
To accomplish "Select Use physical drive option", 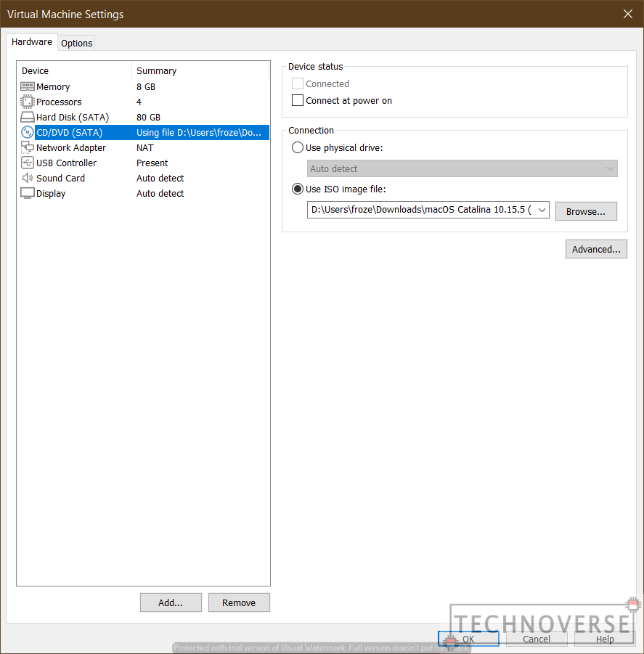I will click(x=298, y=147).
